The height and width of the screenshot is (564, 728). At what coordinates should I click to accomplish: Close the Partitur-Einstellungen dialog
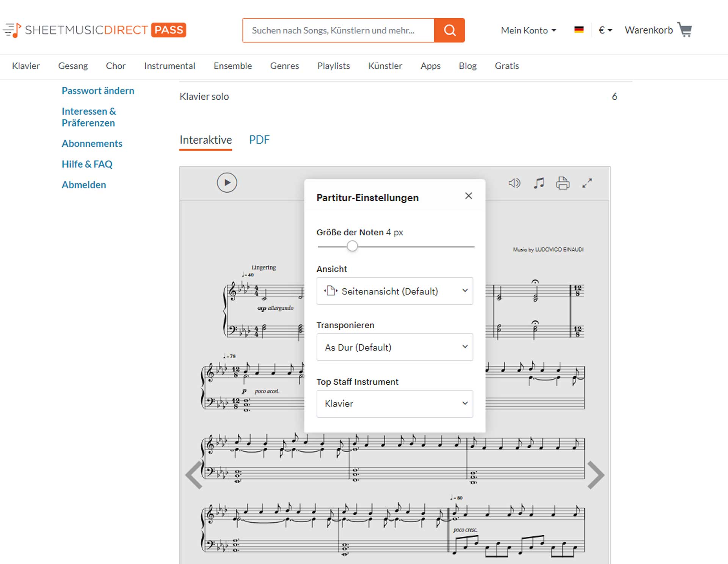[x=469, y=196]
